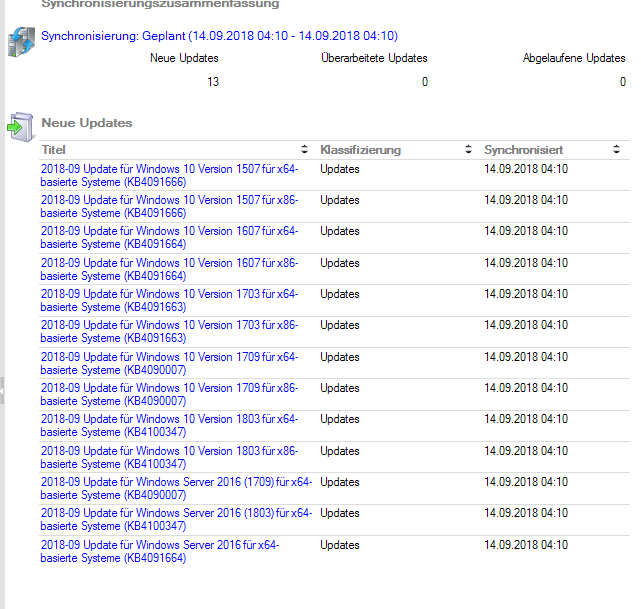The width and height of the screenshot is (641, 609).
Task: Click the Neue Updates package icon
Action: click(20, 127)
